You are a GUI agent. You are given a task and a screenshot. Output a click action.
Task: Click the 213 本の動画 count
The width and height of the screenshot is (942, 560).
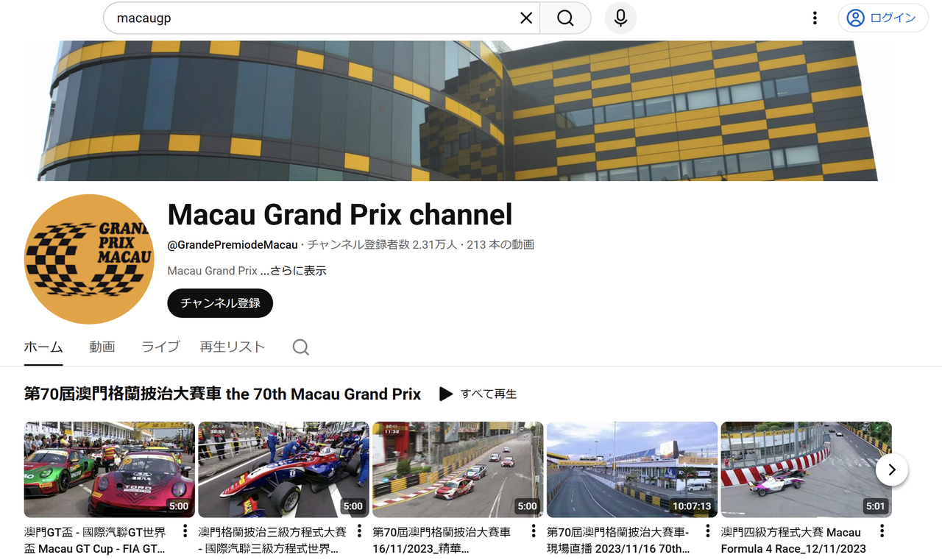pyautogui.click(x=500, y=244)
